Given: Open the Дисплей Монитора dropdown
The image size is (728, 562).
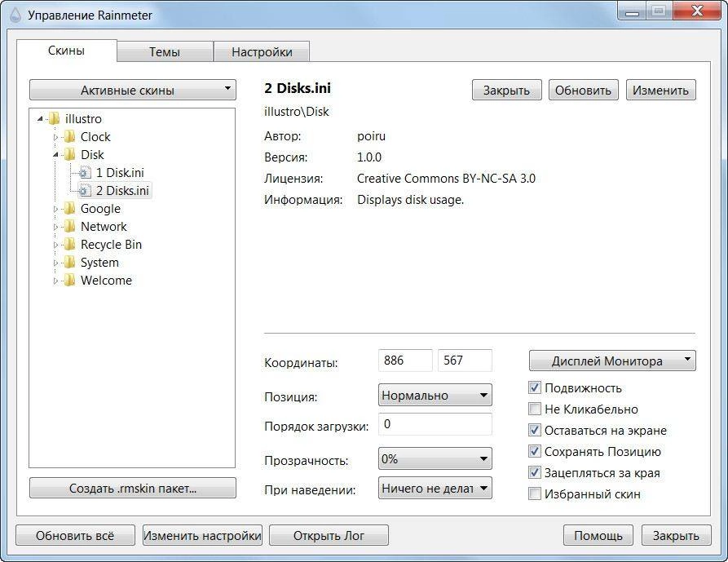Looking at the screenshot, I should click(x=612, y=361).
